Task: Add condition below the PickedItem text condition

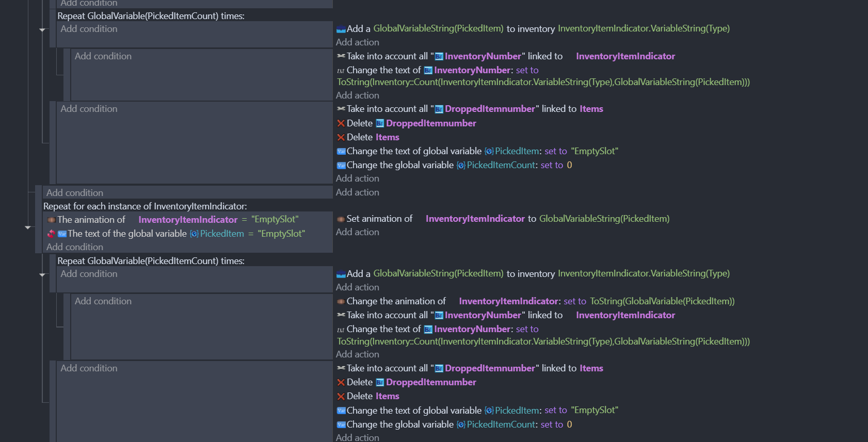Action: click(75, 247)
